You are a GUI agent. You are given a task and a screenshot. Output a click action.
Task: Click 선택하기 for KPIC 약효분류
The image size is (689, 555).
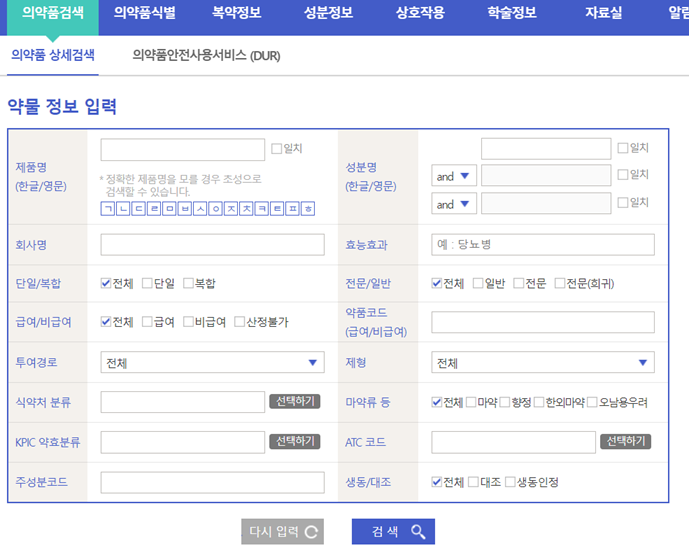click(x=295, y=441)
